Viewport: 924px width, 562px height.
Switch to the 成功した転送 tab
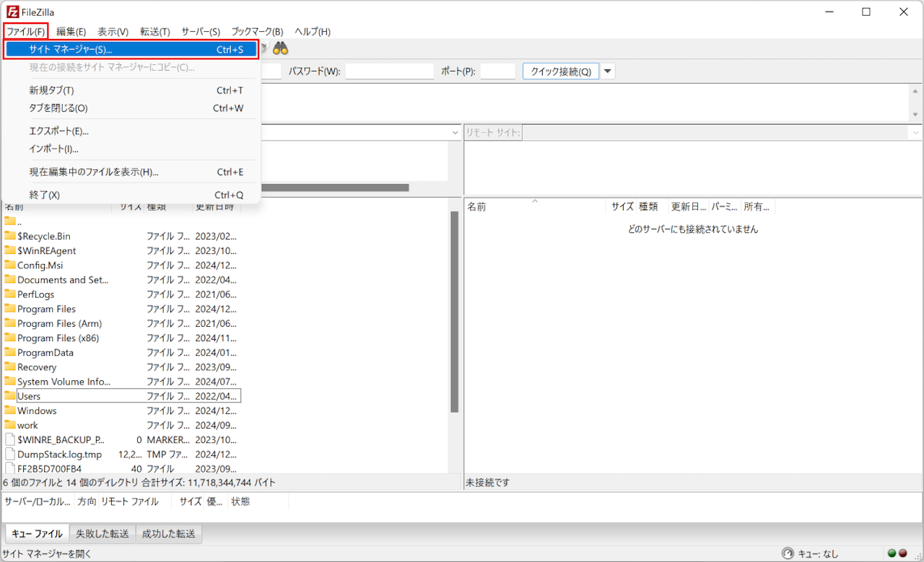(x=169, y=534)
